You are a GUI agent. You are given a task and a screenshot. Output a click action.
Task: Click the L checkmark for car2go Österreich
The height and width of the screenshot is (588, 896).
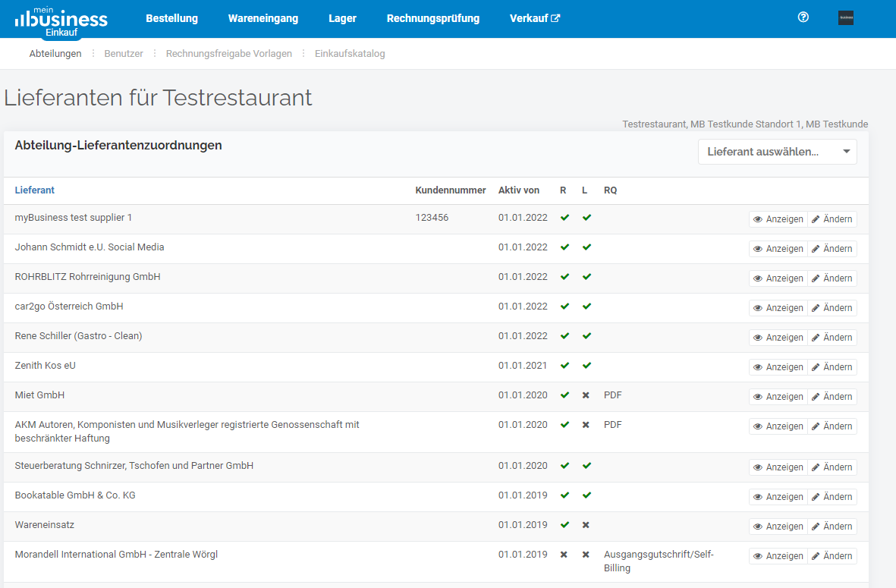tap(587, 307)
